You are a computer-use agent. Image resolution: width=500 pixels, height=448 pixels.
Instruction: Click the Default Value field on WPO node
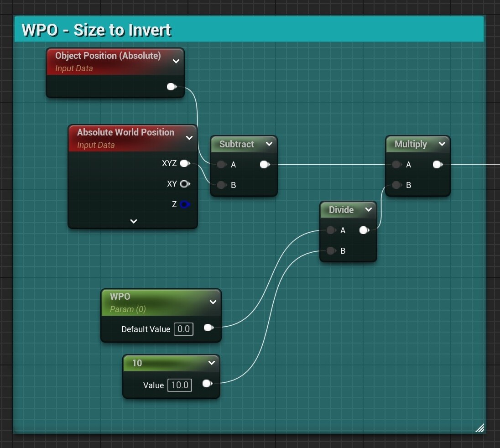point(183,329)
